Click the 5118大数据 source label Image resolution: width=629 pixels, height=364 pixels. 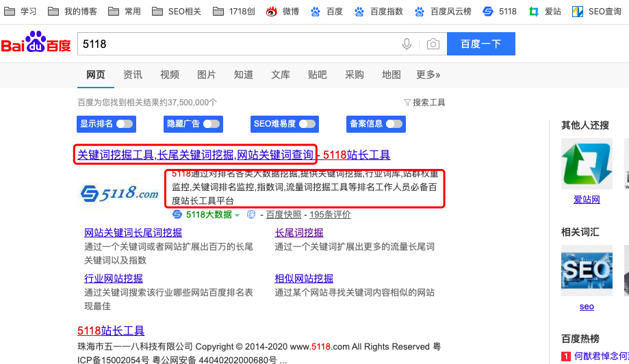(209, 214)
